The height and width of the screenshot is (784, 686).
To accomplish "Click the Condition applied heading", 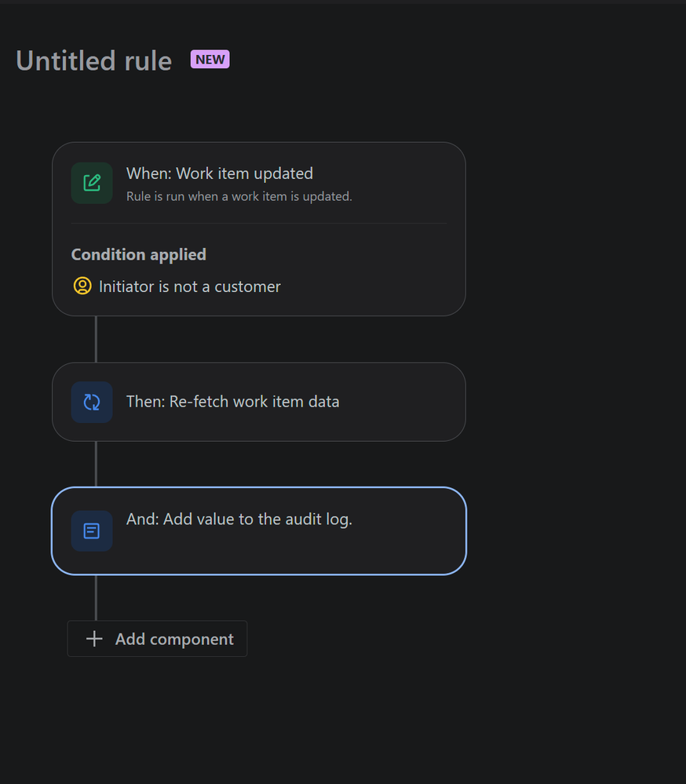I will click(138, 254).
